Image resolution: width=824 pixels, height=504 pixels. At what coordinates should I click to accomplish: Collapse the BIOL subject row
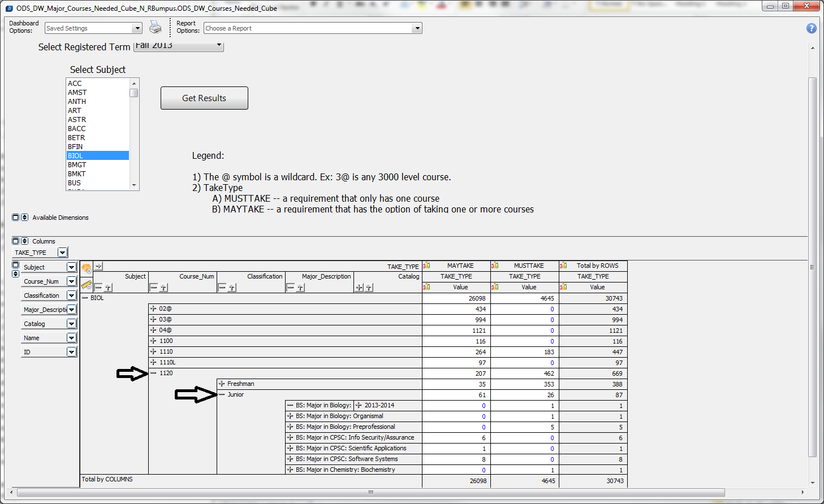(85, 298)
